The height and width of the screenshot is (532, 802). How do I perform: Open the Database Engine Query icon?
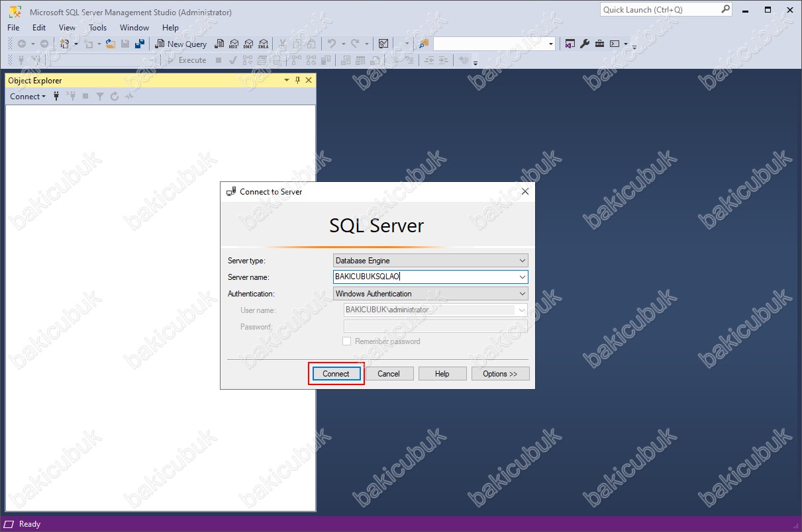point(219,44)
